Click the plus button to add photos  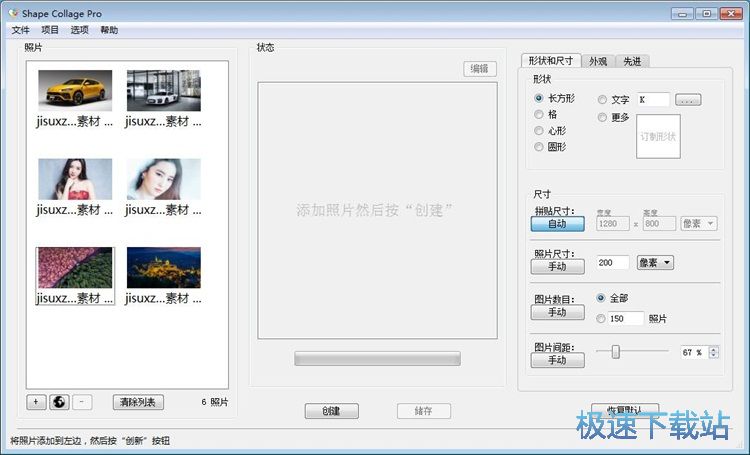(x=36, y=402)
